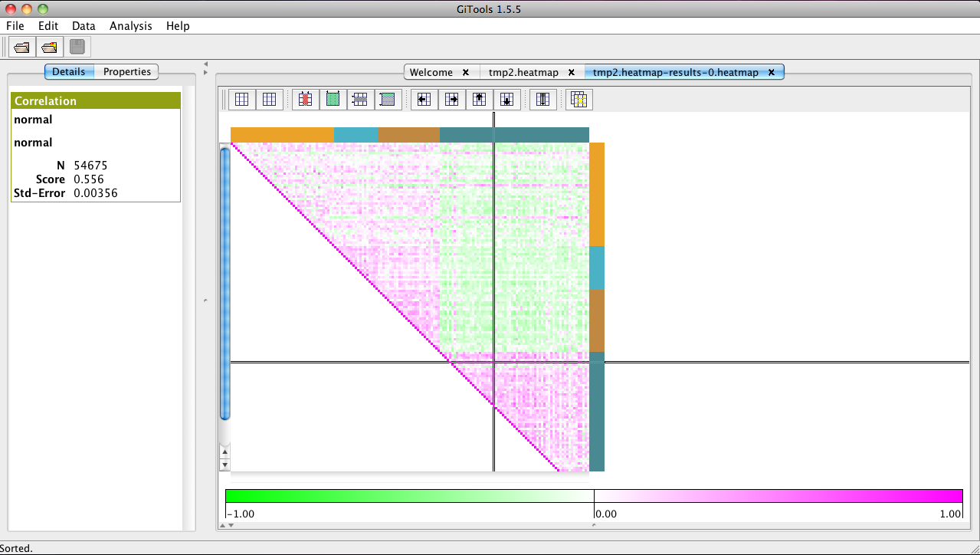Switch to the Welcome tab

(x=431, y=73)
